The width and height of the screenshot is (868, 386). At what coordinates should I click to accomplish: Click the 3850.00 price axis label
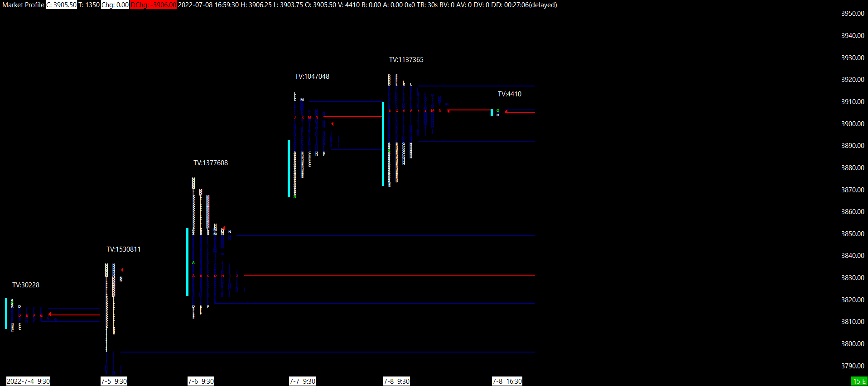[x=853, y=234]
